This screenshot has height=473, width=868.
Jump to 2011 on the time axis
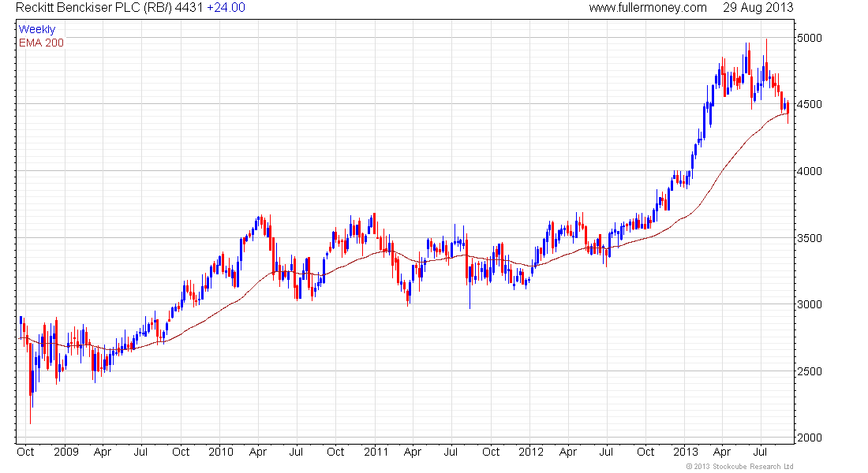coord(376,453)
